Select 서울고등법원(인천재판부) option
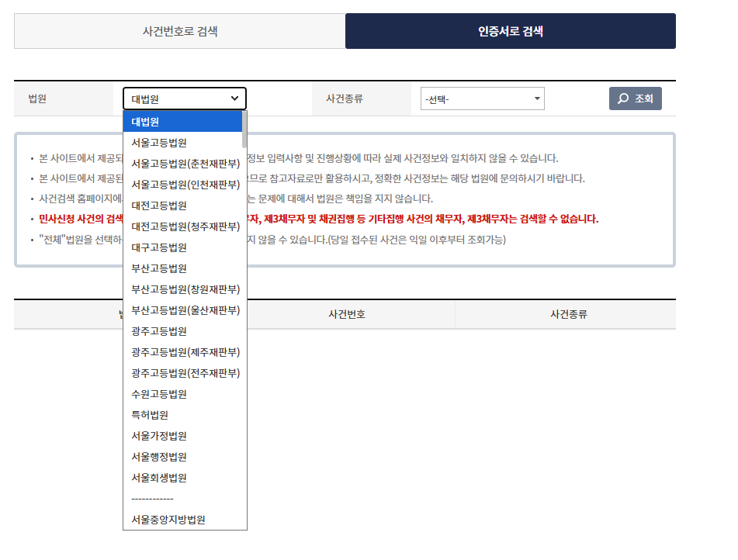Viewport: 738px width, 560px height. 182,185
